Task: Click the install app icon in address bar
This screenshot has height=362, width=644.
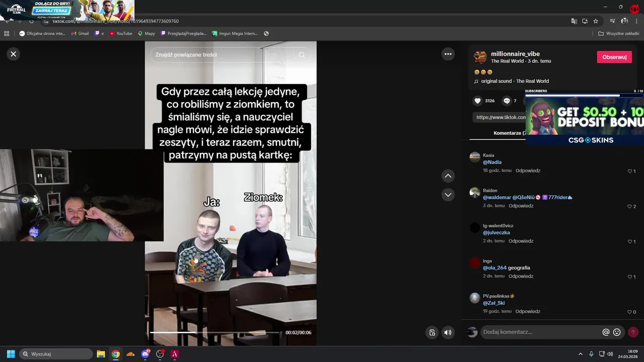Action: click(x=585, y=21)
